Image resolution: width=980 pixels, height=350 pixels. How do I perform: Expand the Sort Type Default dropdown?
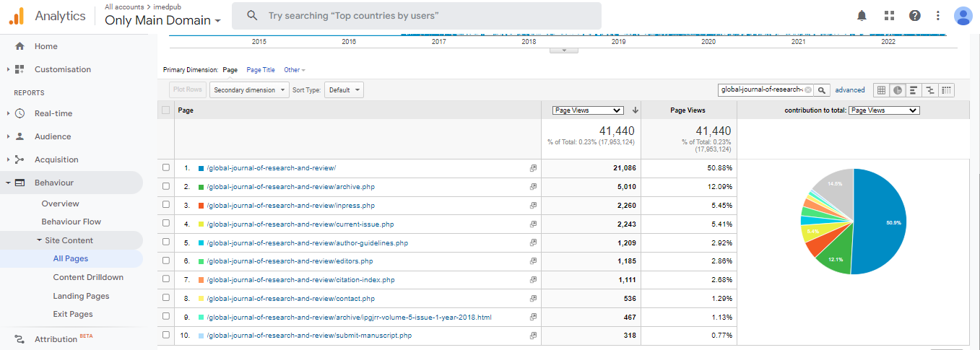[x=344, y=90]
